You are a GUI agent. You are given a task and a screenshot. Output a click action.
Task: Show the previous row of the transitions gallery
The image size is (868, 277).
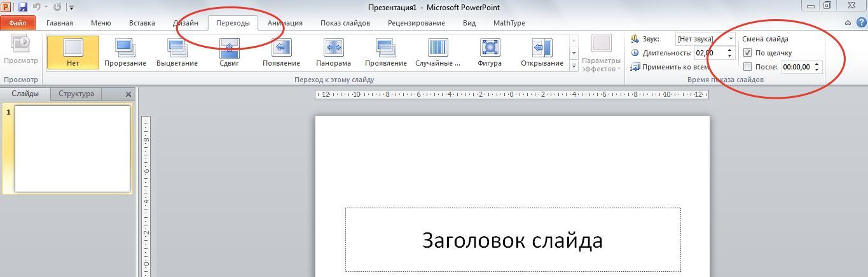click(574, 41)
